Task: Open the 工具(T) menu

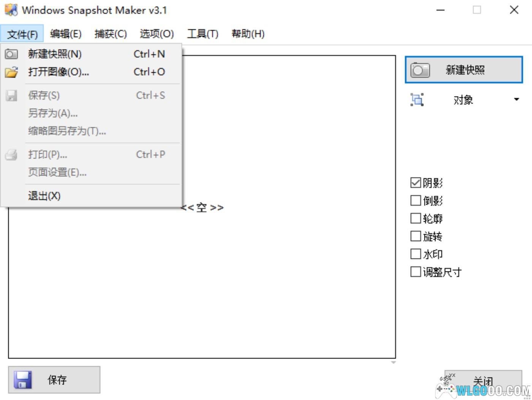Action: click(x=203, y=34)
